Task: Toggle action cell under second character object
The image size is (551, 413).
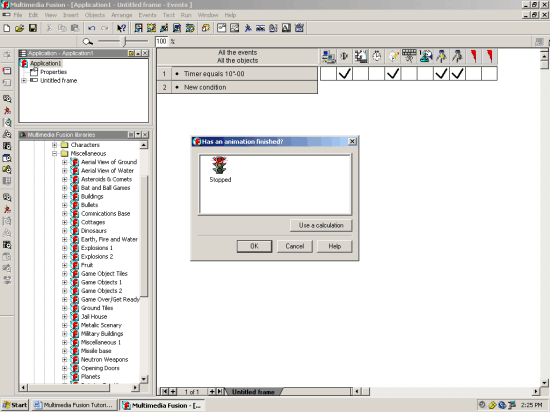Action: pyautogui.click(x=458, y=74)
